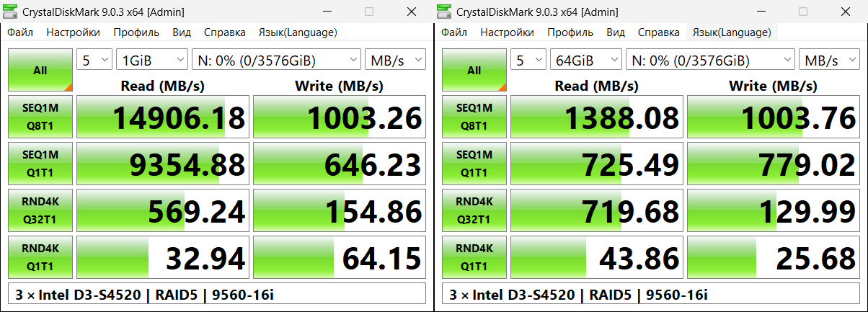Click write result 1003.76
Screen dimensions: 868x312
click(774, 117)
